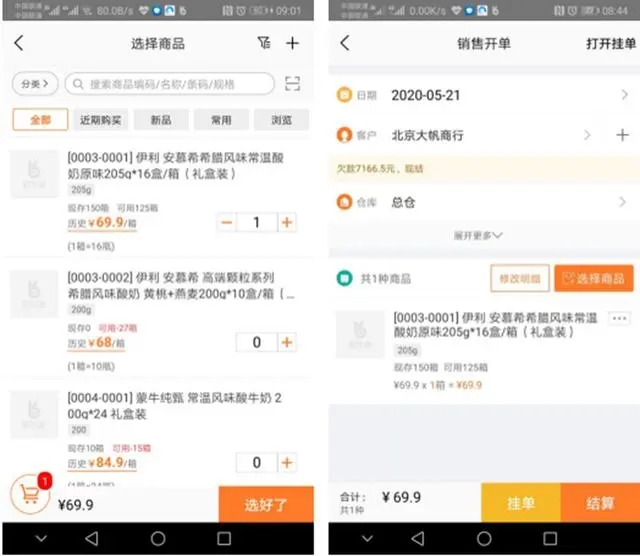The image size is (640, 556).
Task: Open product 0004-0001 蒙牛纯甄 thumbnail
Action: coord(34,414)
